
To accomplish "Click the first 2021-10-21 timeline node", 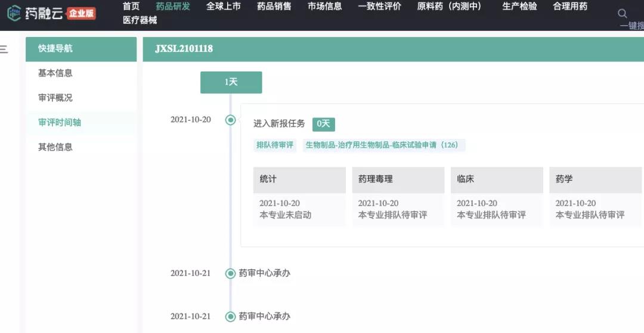I will [230, 273].
